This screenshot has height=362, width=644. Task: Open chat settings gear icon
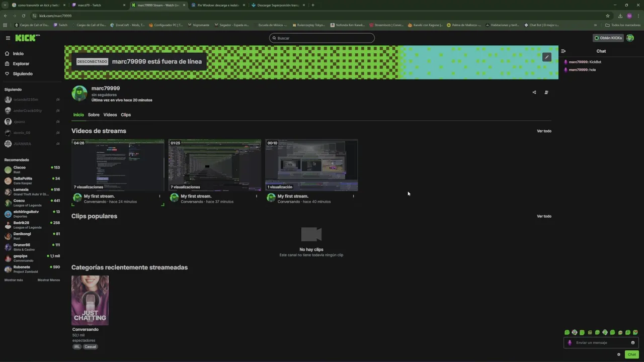tap(619, 354)
